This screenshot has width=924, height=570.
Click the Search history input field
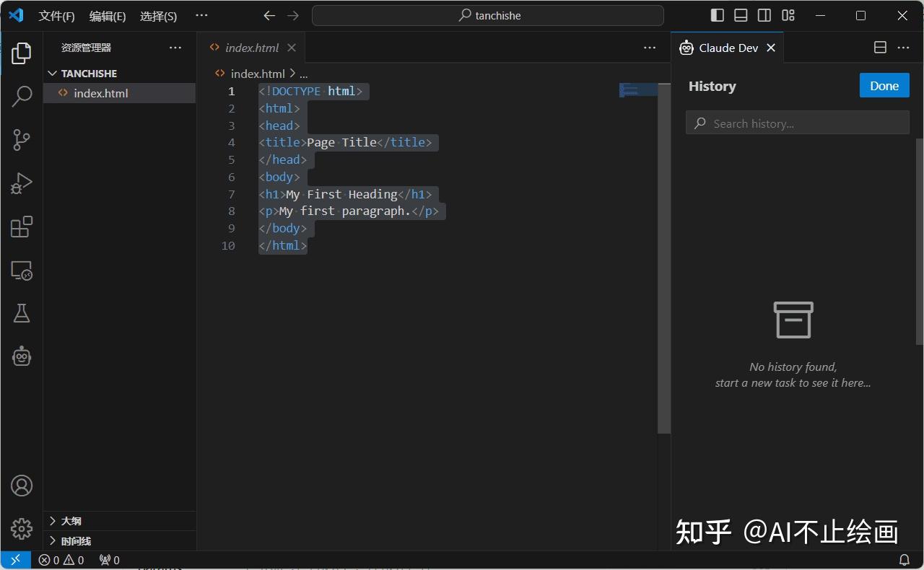(x=798, y=123)
